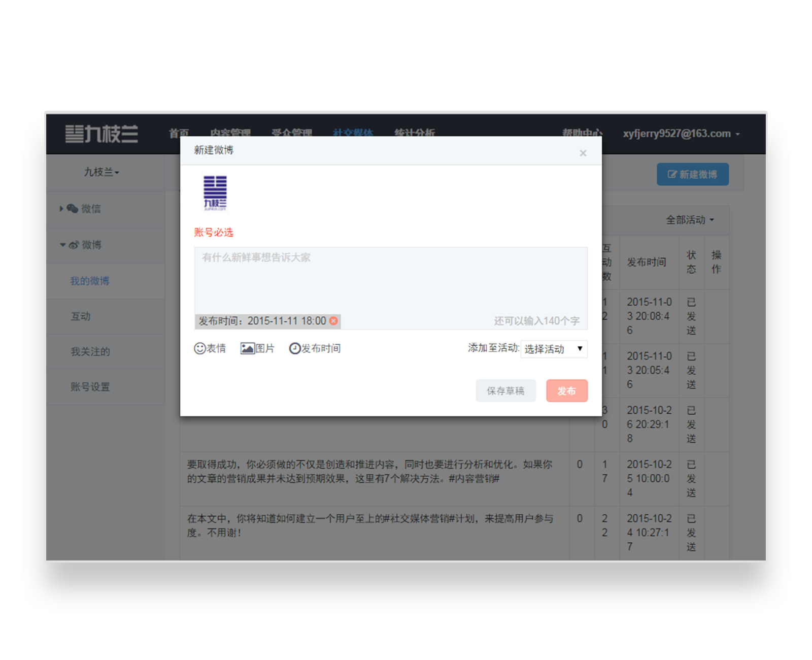Click the 微信 WeChat sidebar icon
Image resolution: width=812 pixels, height=660 pixels.
pyautogui.click(x=72, y=209)
